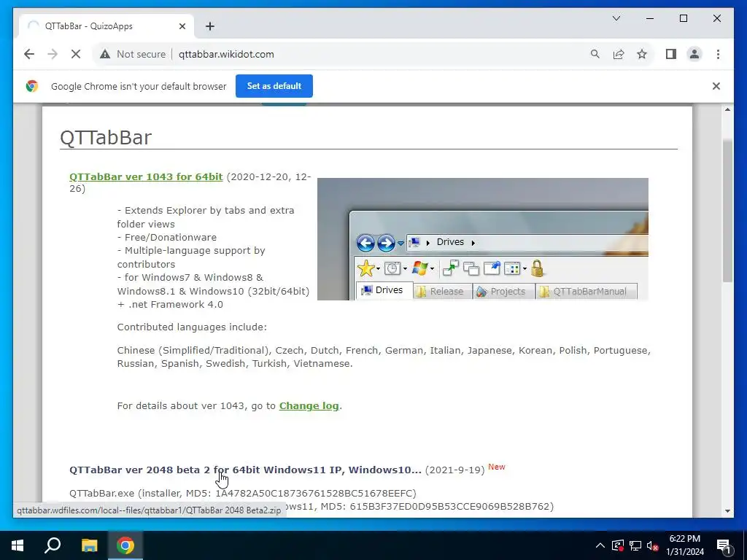This screenshot has width=747, height=560.
Task: Click the page scrollbar thumb
Action: 727,209
